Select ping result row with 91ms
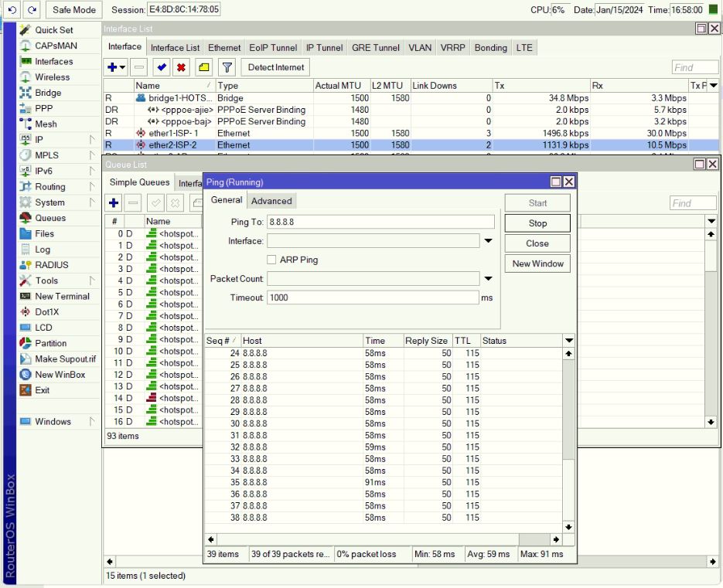This screenshot has width=723, height=588. click(x=384, y=482)
